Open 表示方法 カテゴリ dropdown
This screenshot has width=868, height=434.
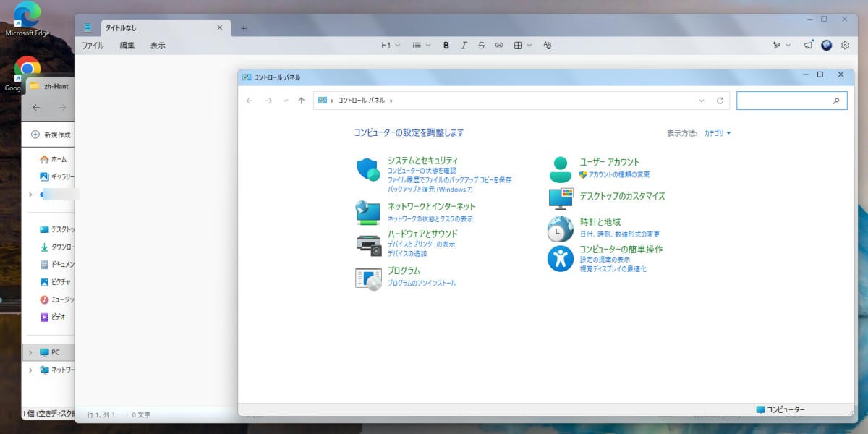click(x=718, y=133)
